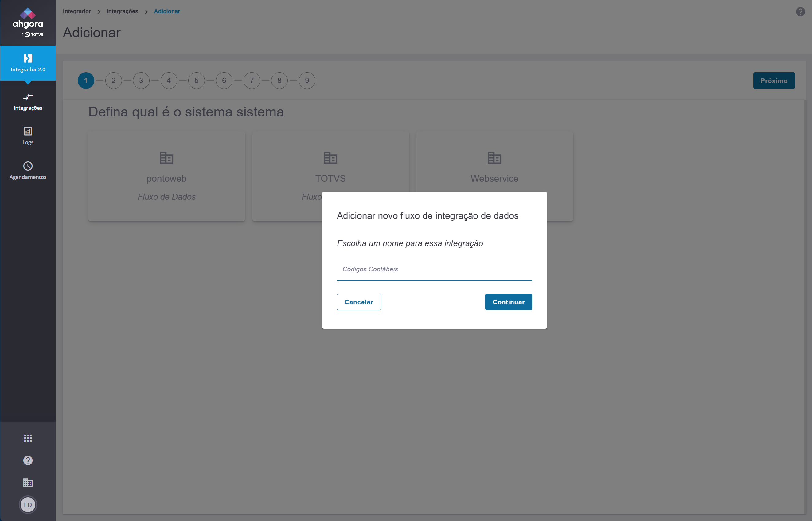Jump to step 5 in the stepper
This screenshot has width=812, height=521.
[197, 81]
